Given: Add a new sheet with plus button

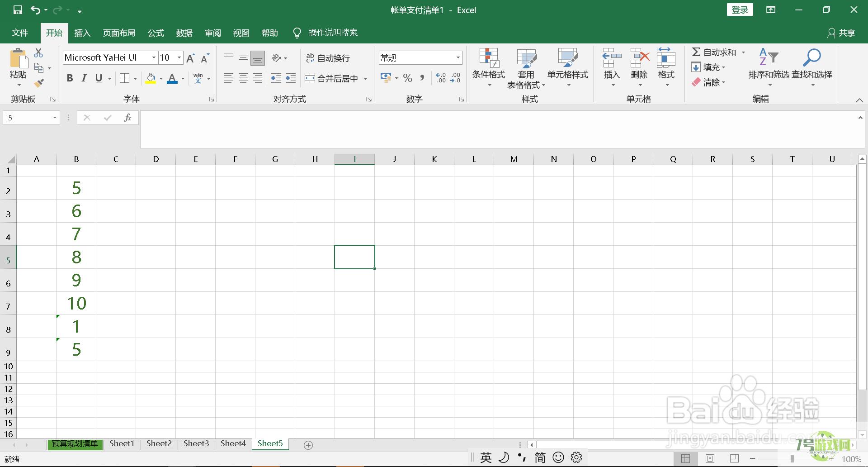Looking at the screenshot, I should click(308, 445).
